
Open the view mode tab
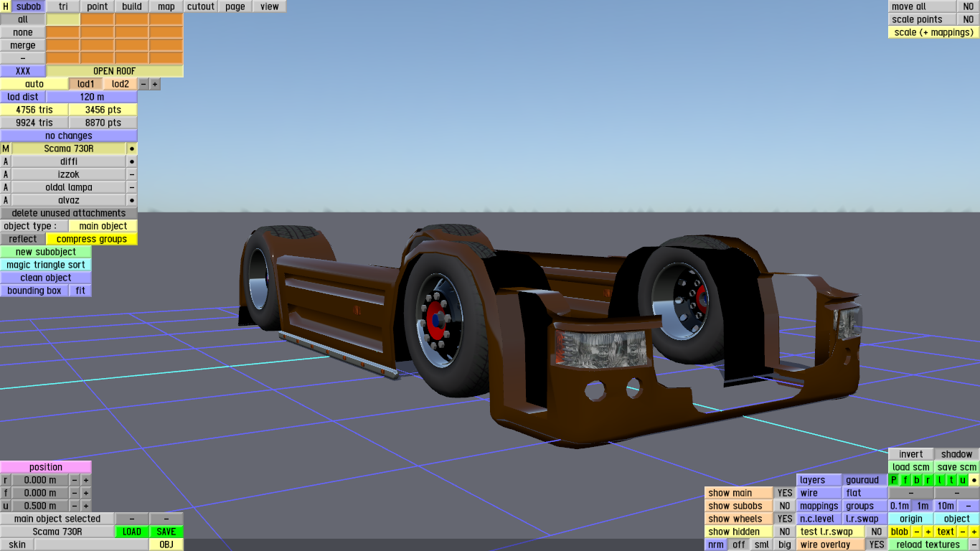point(270,6)
